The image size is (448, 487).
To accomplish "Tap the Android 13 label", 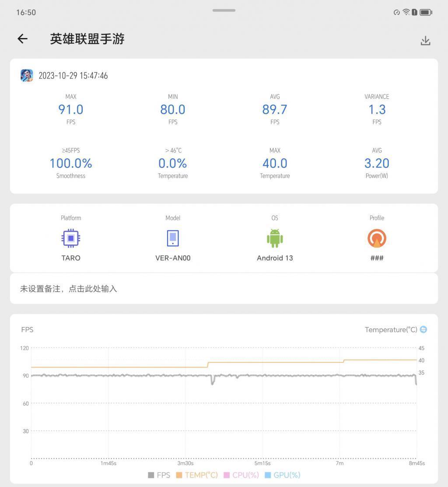I will [x=275, y=258].
